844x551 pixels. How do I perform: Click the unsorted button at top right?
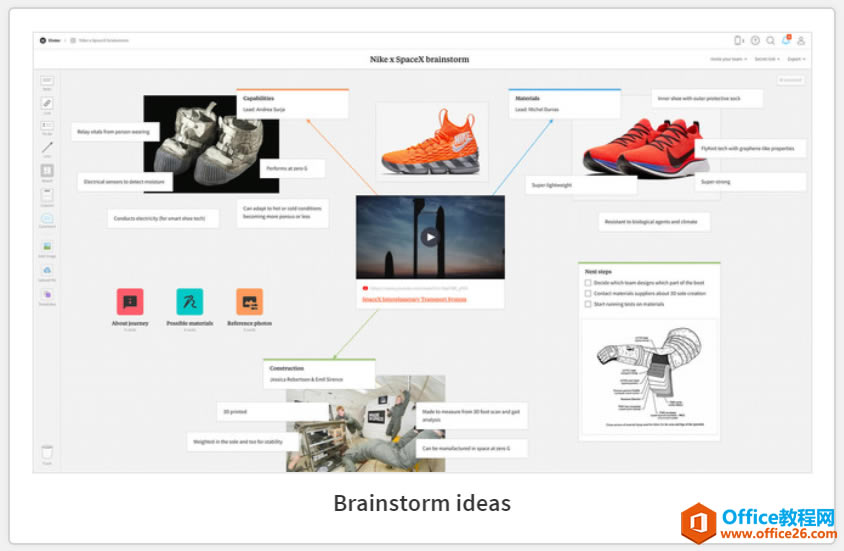[x=791, y=80]
